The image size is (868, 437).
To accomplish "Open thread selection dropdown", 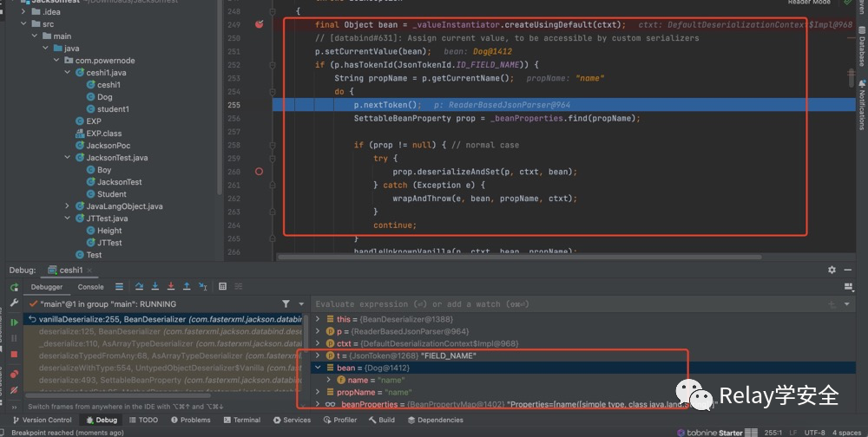I will [x=301, y=303].
